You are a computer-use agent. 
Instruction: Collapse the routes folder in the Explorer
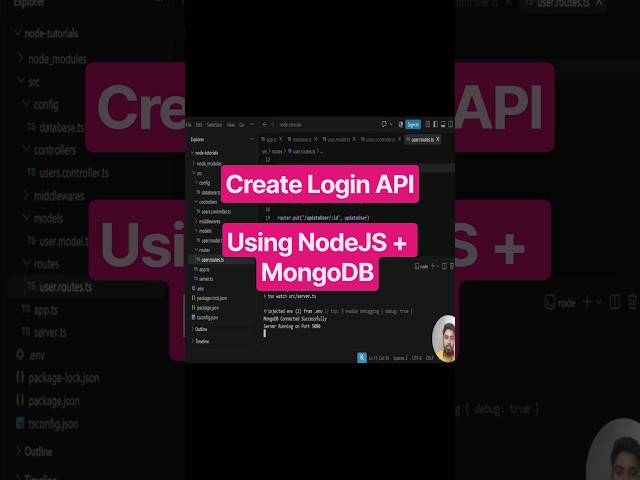pos(203,250)
